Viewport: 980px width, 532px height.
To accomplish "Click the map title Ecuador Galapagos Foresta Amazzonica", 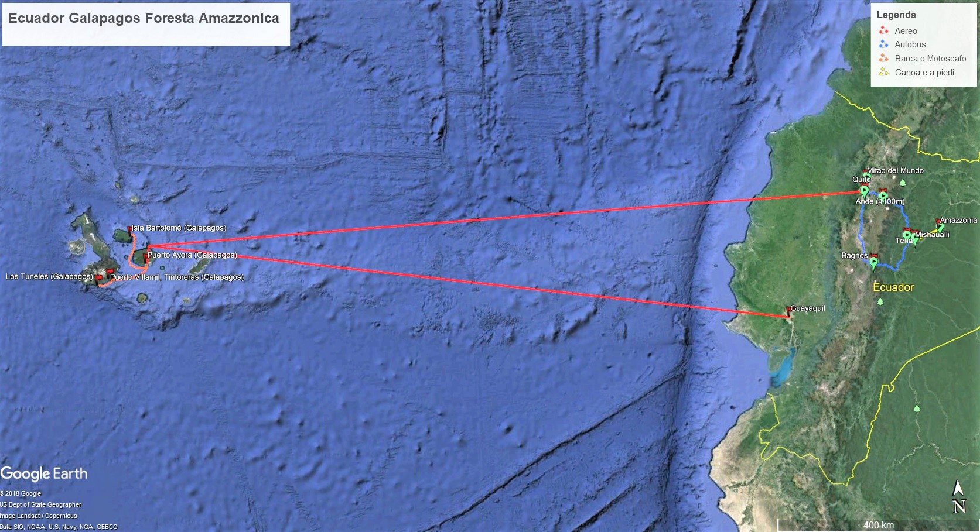I will tap(144, 18).
